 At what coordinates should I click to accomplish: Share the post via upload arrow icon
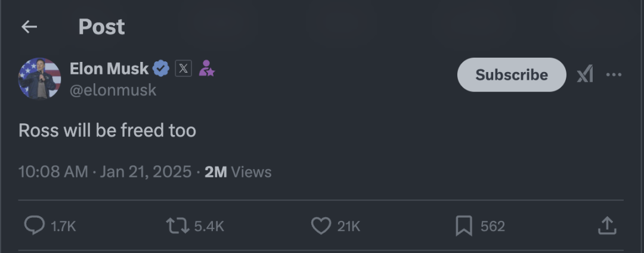pyautogui.click(x=606, y=226)
